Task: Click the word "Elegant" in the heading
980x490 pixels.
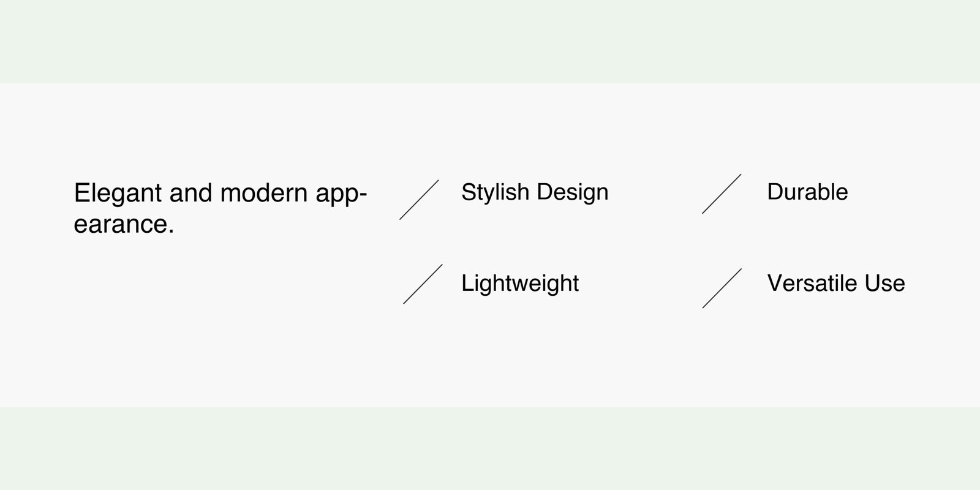Action: [118, 194]
